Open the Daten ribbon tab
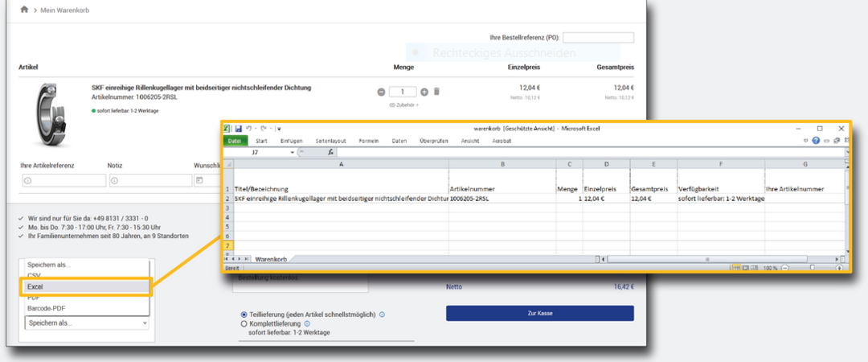 tap(399, 141)
